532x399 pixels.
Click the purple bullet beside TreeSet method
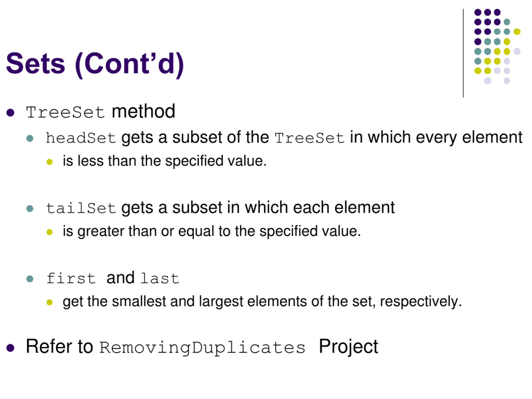click(10, 113)
